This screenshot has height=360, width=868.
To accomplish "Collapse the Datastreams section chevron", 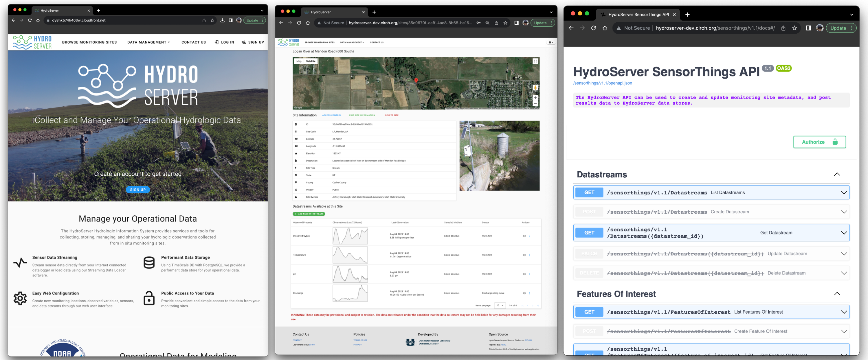I will click(837, 174).
